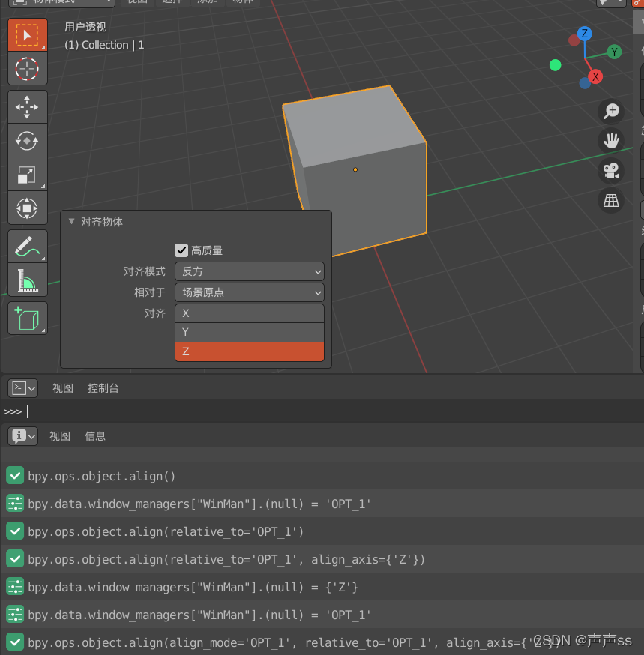Screen dimensions: 644x655
Task: Open the 对齐模式 dropdown
Action: pyautogui.click(x=250, y=271)
